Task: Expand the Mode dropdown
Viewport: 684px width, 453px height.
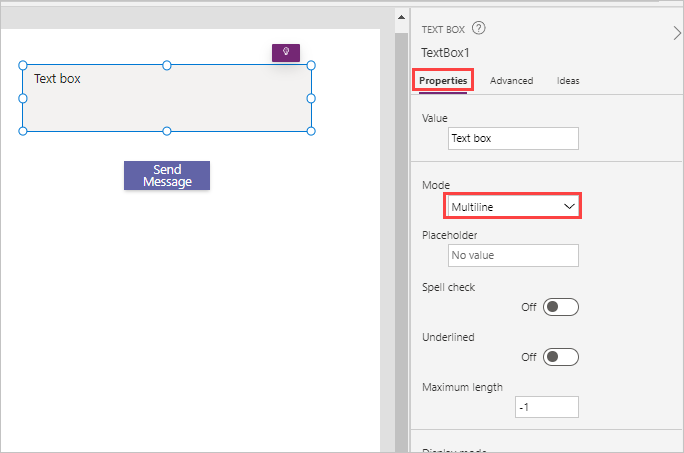Action: click(x=513, y=206)
